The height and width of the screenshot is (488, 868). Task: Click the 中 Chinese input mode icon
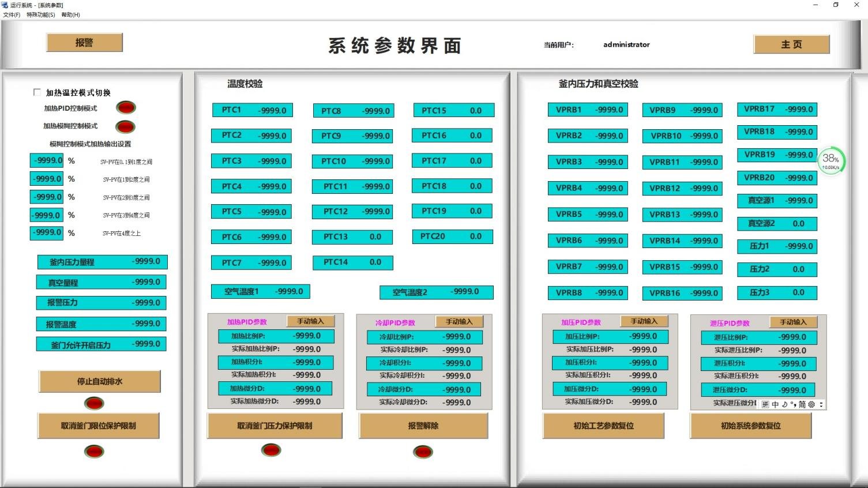point(775,405)
